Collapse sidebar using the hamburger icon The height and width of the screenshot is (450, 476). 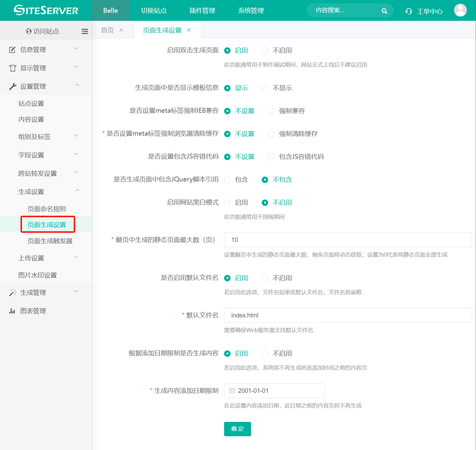tap(85, 31)
